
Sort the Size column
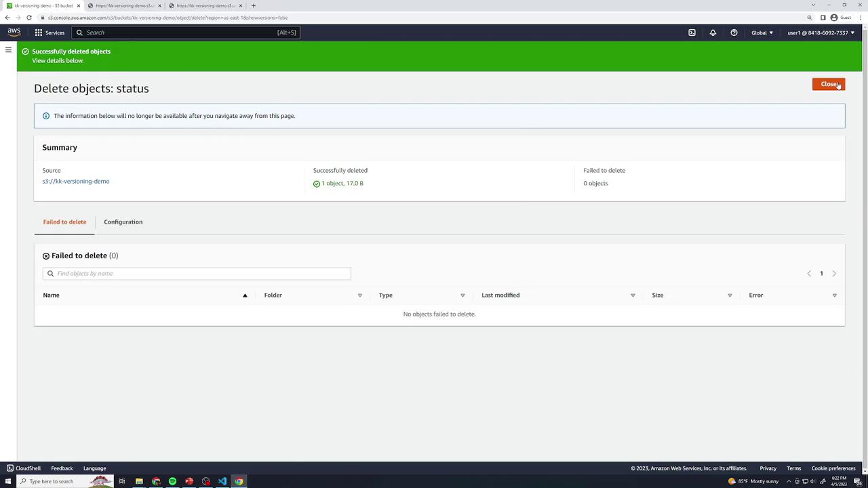click(730, 296)
